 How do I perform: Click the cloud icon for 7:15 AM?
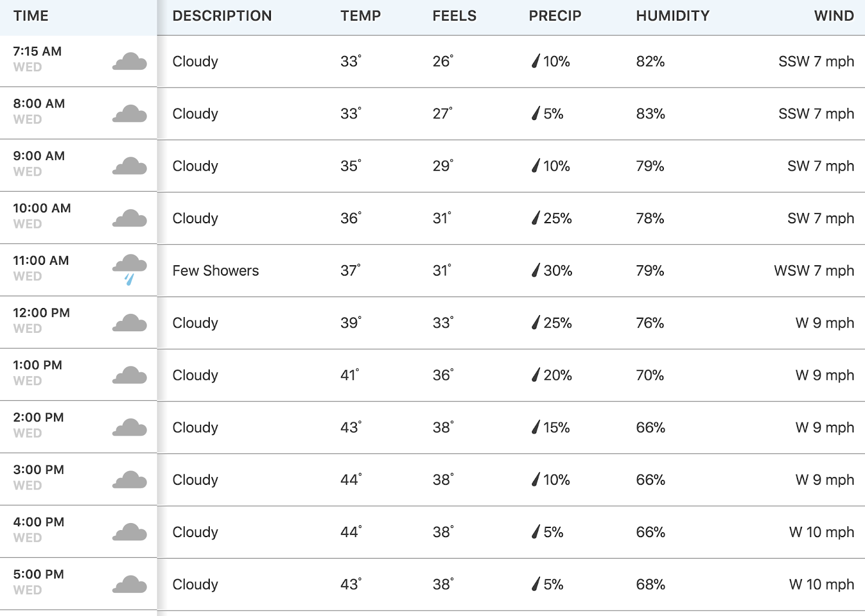(x=129, y=62)
